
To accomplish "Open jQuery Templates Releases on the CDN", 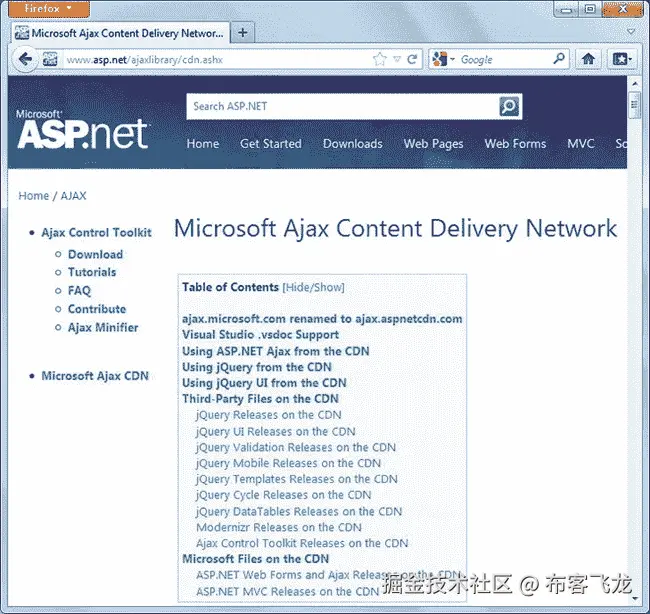I will (297, 479).
